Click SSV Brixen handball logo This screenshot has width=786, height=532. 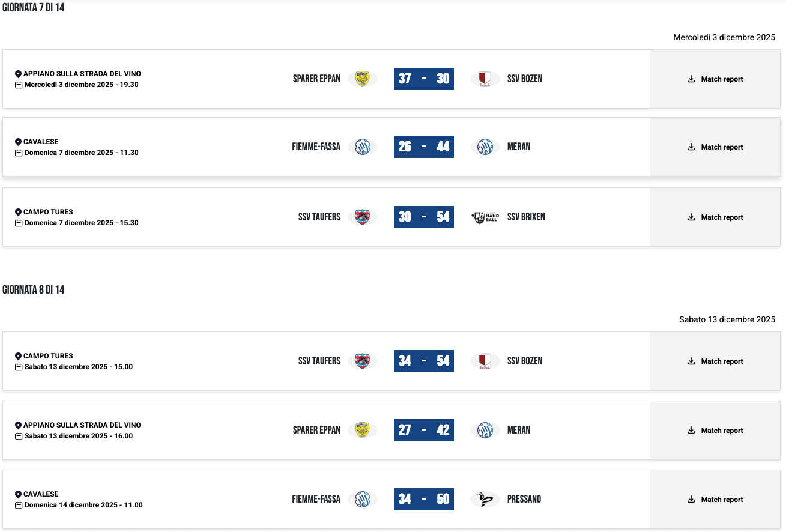[x=485, y=217]
